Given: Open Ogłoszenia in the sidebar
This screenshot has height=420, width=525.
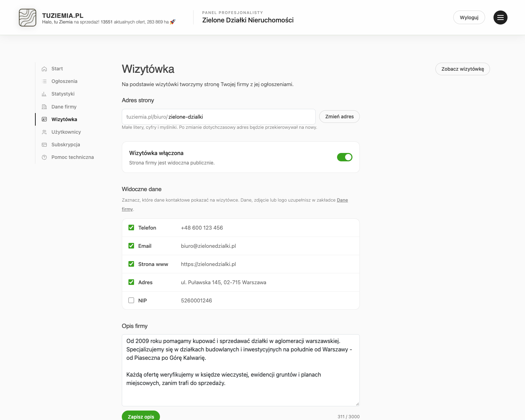Looking at the screenshot, I should tap(64, 81).
